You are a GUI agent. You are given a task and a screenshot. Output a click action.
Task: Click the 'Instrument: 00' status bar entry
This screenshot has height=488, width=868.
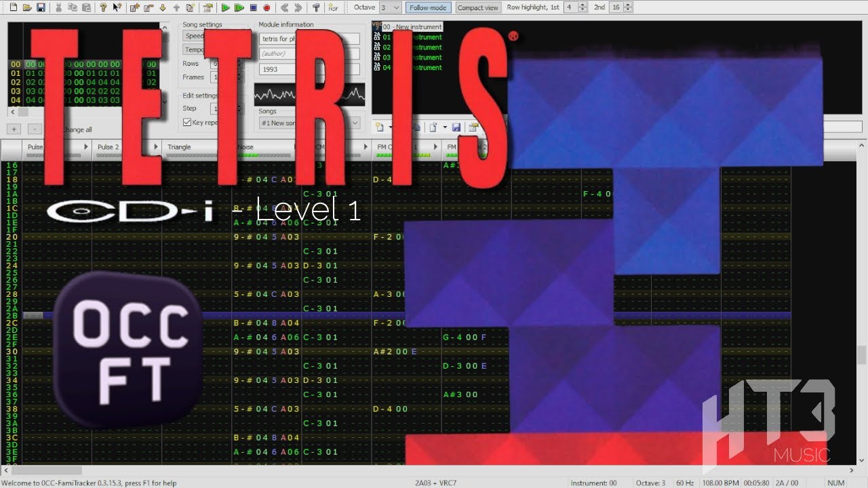(x=594, y=483)
